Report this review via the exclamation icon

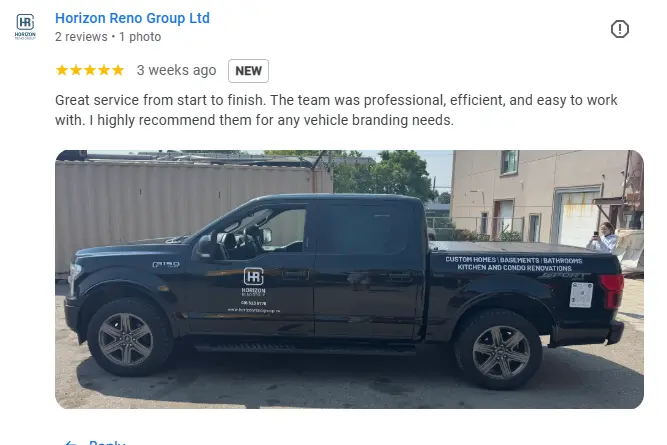619,29
